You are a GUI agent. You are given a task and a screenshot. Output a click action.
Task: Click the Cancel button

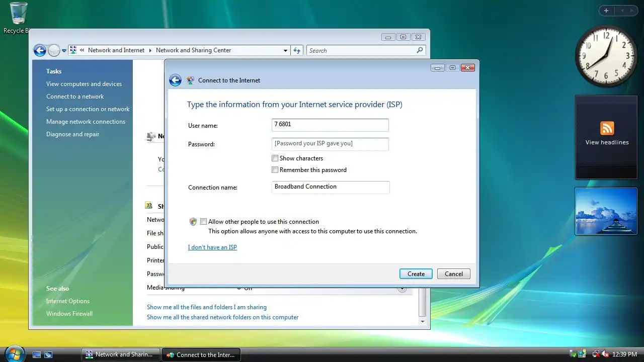point(454,274)
